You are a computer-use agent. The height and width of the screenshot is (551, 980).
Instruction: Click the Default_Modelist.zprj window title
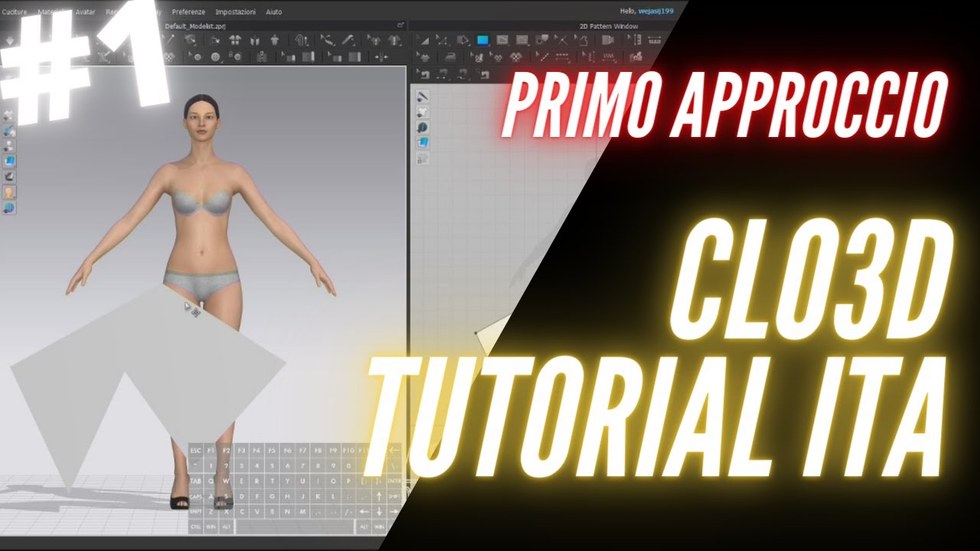pos(194,26)
